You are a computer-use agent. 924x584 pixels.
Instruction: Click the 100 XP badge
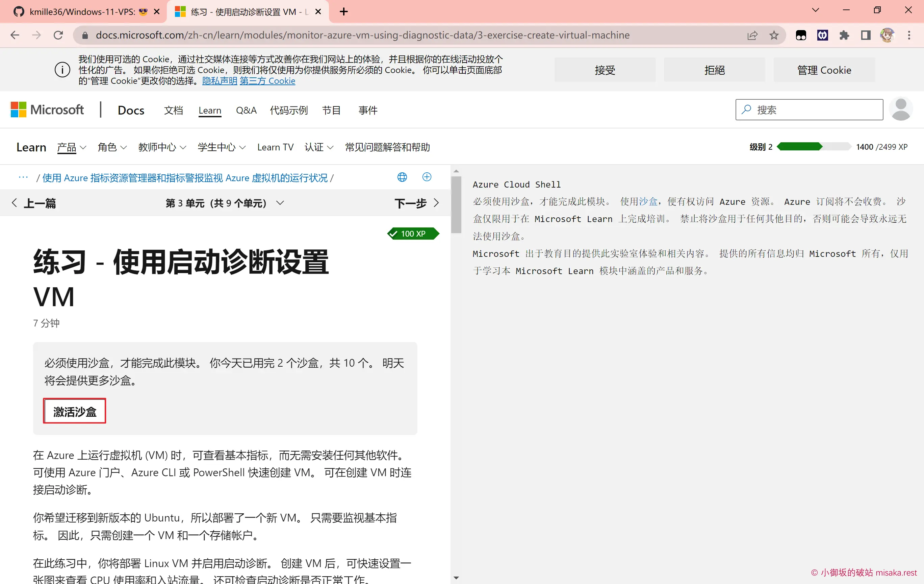click(413, 234)
